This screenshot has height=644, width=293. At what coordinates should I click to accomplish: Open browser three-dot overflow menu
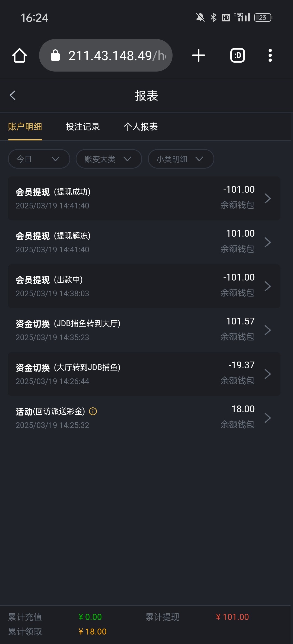click(x=270, y=56)
